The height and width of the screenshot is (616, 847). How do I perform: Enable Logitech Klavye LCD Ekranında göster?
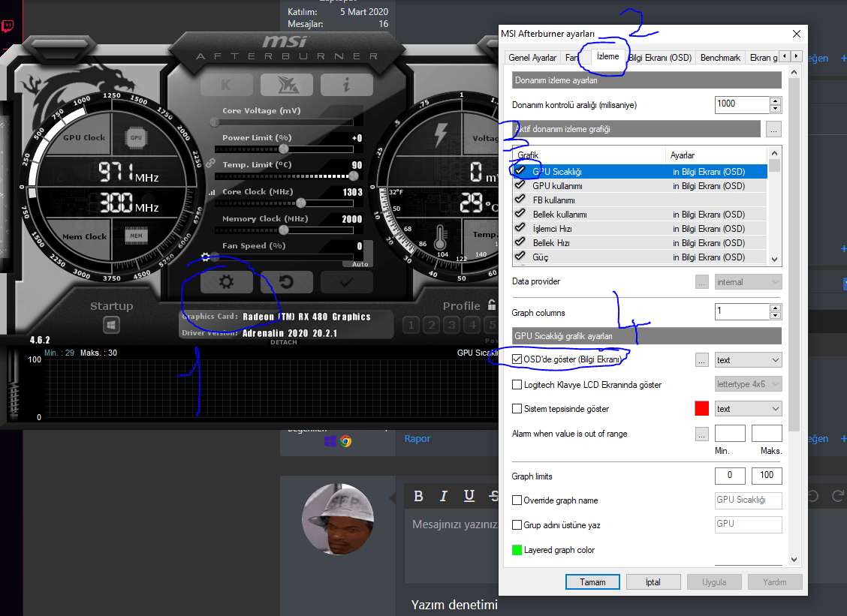click(517, 384)
